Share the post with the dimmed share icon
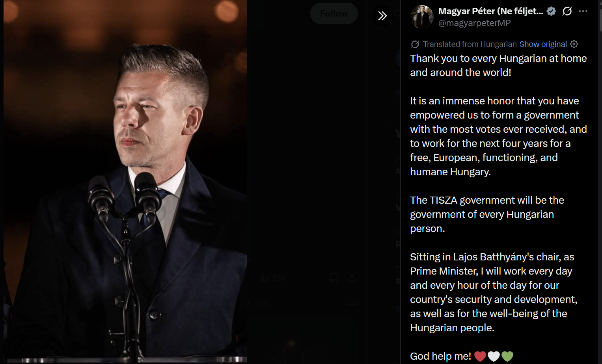Image resolution: width=602 pixels, height=364 pixels. (x=352, y=278)
